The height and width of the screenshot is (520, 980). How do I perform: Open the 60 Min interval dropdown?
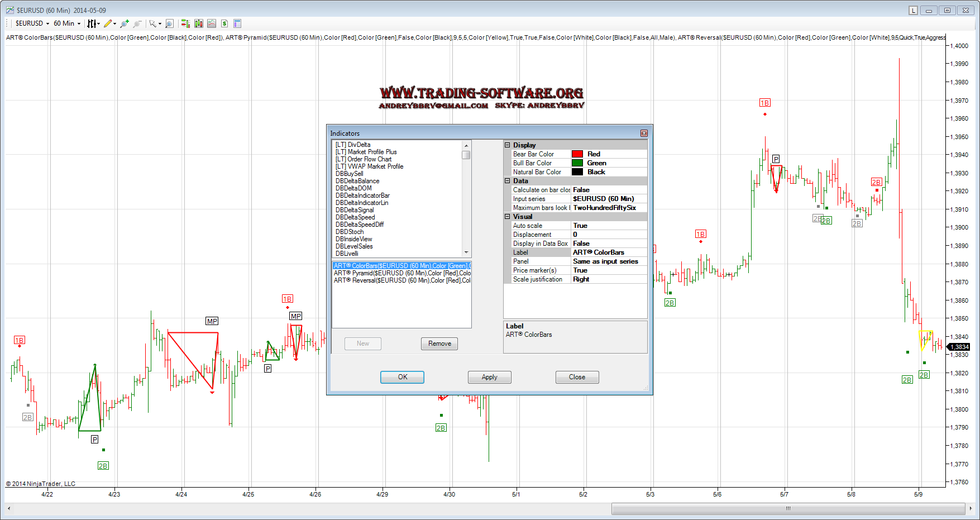[67, 23]
